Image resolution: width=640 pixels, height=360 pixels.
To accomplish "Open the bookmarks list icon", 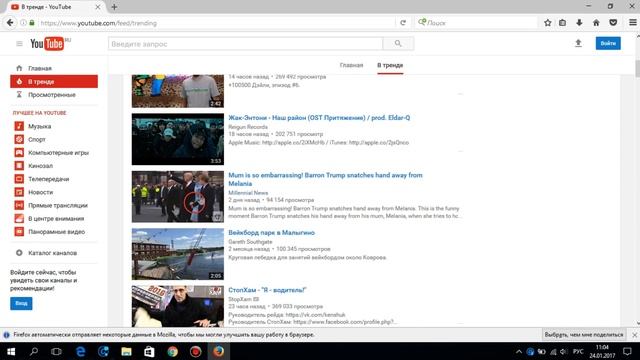I will coord(562,23).
